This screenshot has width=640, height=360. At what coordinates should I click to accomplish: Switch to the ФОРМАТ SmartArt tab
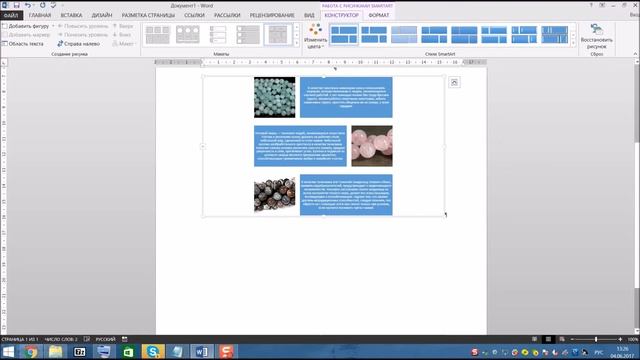(x=379, y=16)
